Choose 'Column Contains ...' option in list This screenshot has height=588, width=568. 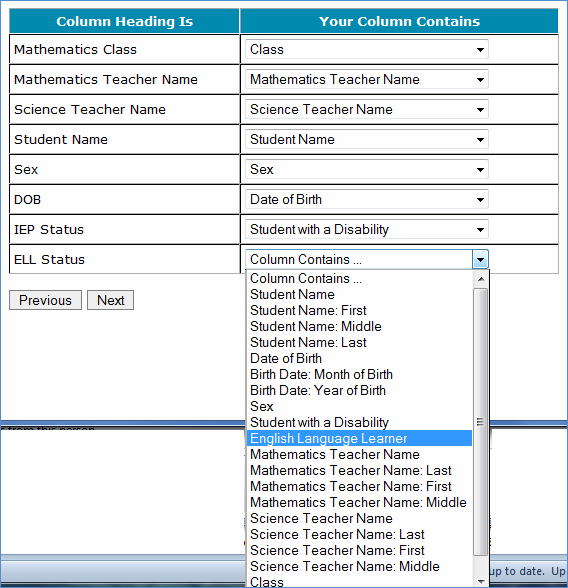click(x=359, y=278)
